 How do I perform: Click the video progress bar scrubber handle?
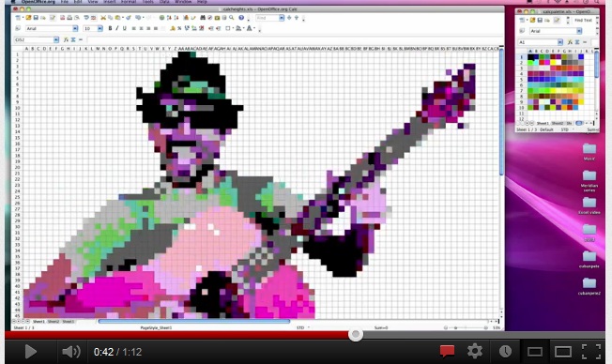click(355, 334)
